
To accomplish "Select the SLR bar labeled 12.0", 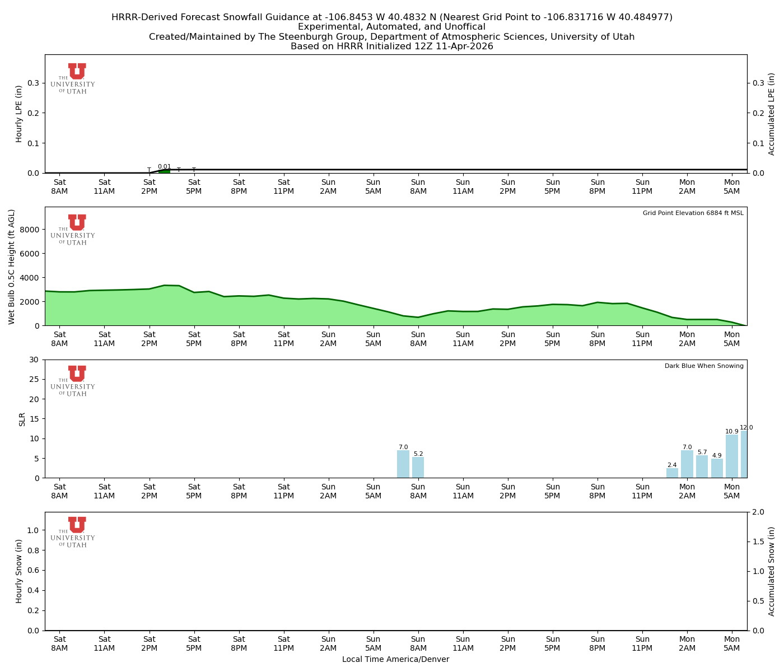I will (x=744, y=454).
